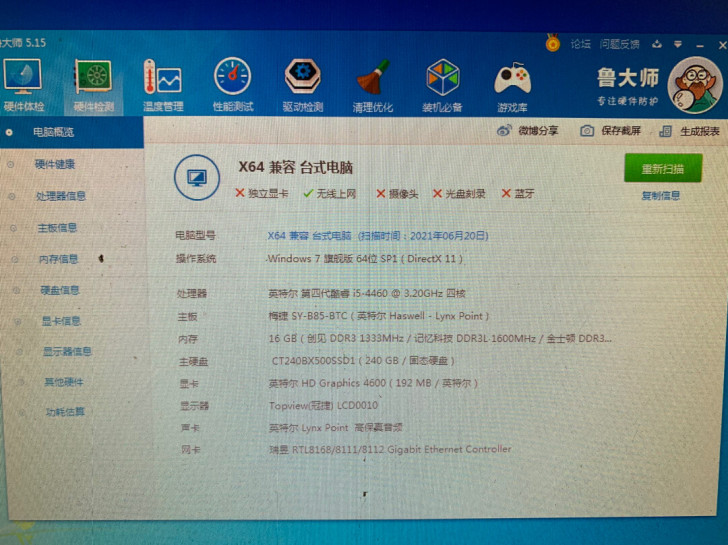
Task: Open 其他硬件 in the sidebar
Action: (64, 382)
